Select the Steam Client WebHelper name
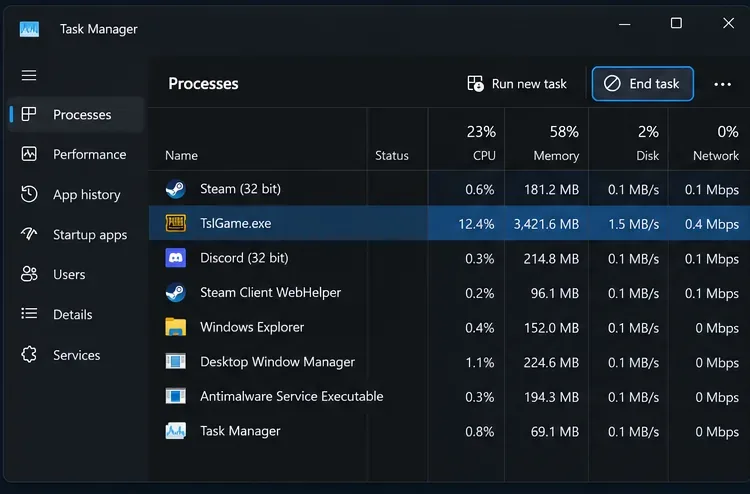 pyautogui.click(x=270, y=292)
